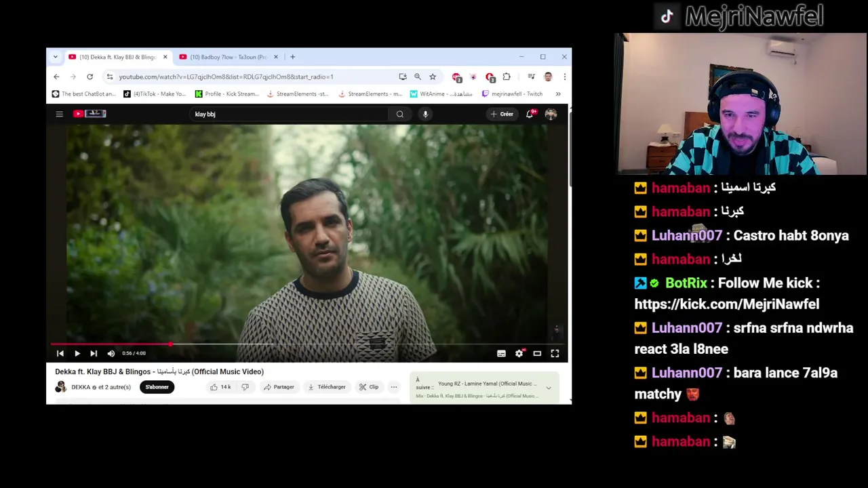Image resolution: width=868 pixels, height=488 pixels.
Task: Click Luhann007 username on Castro message
Action: coord(686,235)
